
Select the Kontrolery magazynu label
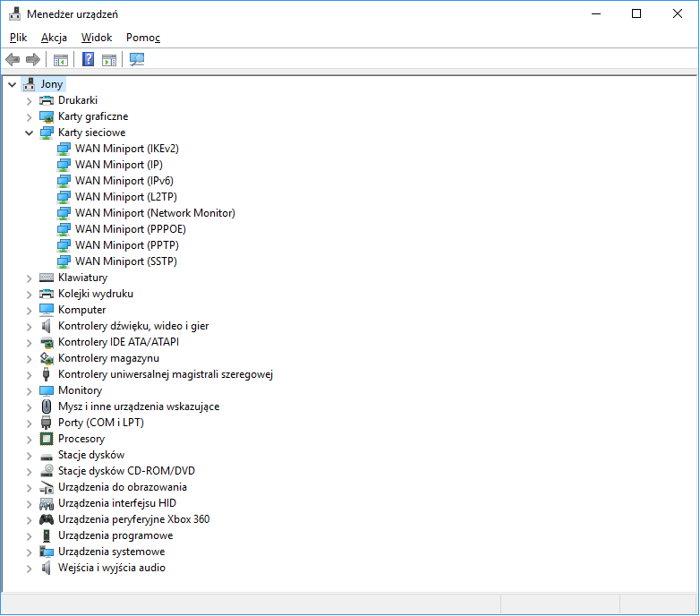108,358
